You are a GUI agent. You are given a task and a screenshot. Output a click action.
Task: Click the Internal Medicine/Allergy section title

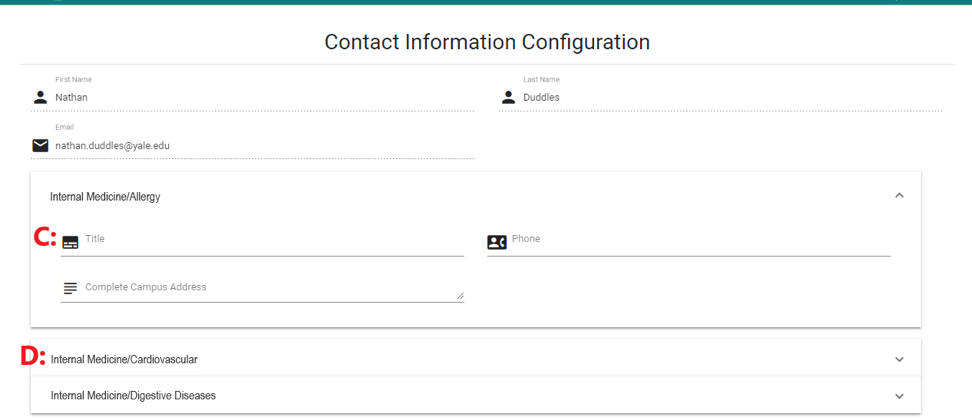[x=105, y=197]
